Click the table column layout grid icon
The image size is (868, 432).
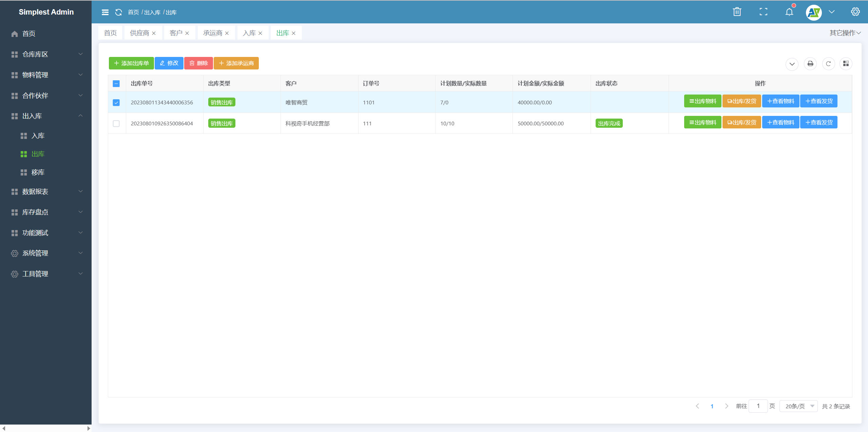(x=846, y=64)
